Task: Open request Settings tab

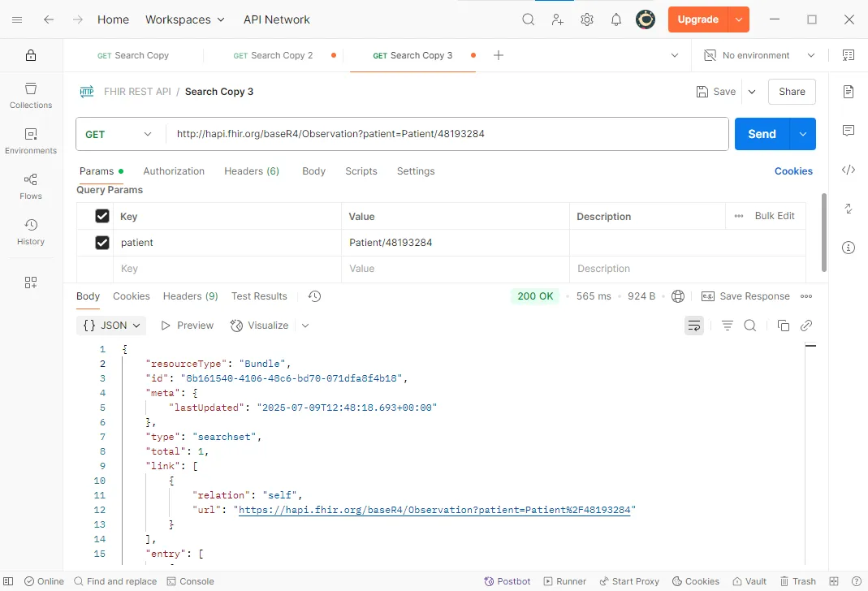Action: tap(416, 171)
